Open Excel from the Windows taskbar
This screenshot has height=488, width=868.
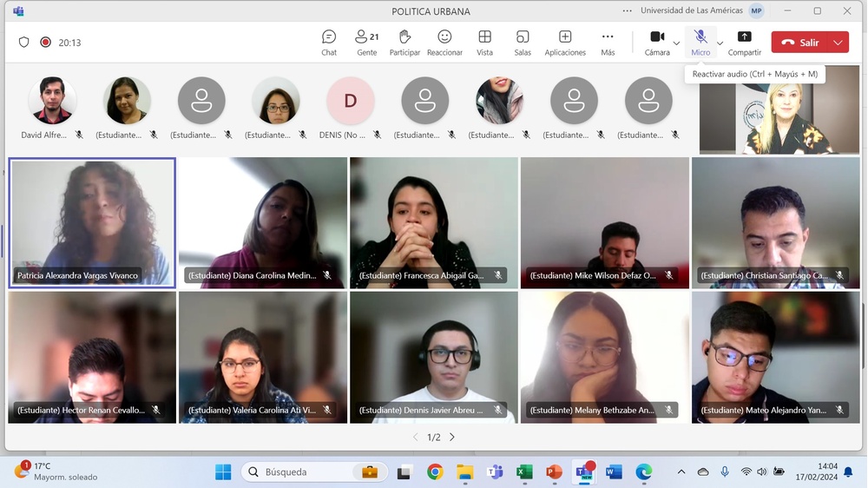[524, 472]
